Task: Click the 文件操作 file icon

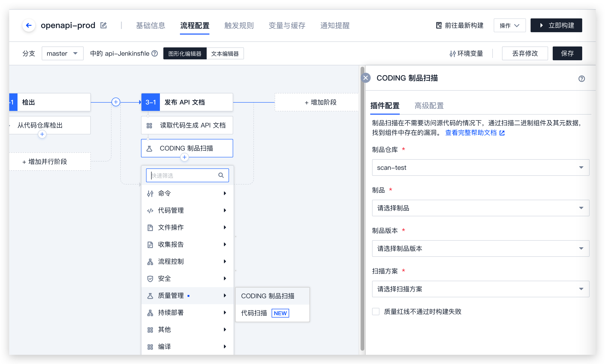Action: point(150,227)
